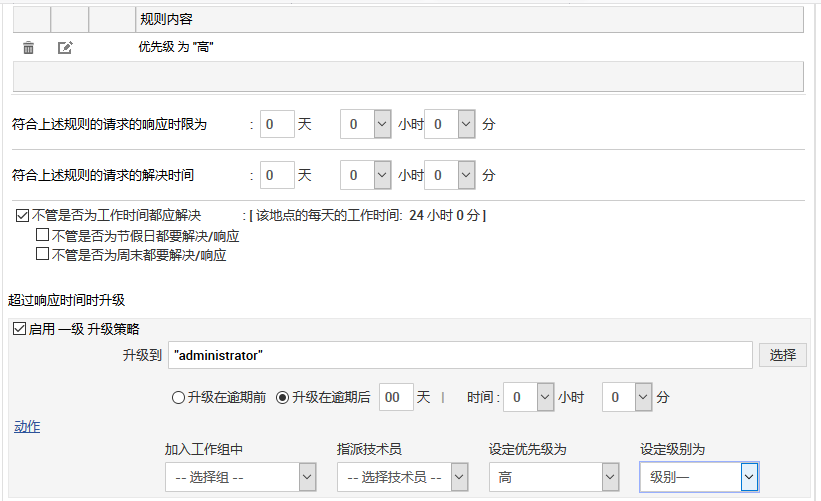Enable 不管是否为节假日都要解决/响应 checkbox

pos(42,236)
